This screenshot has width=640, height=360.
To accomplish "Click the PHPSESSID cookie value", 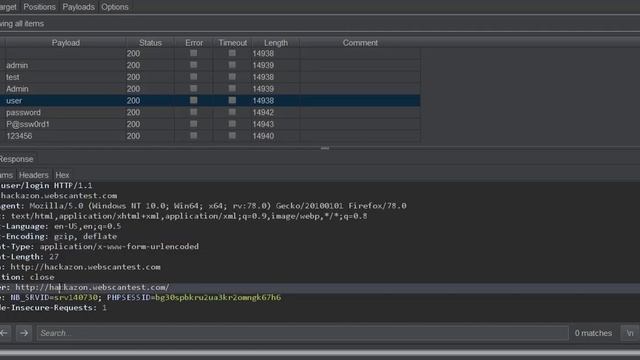I will coord(218,297).
